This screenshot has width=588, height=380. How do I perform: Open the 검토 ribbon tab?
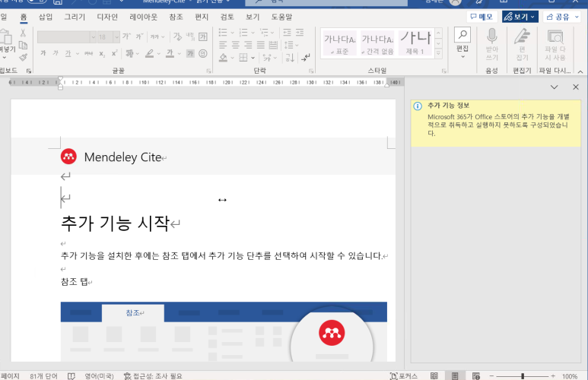pos(227,17)
